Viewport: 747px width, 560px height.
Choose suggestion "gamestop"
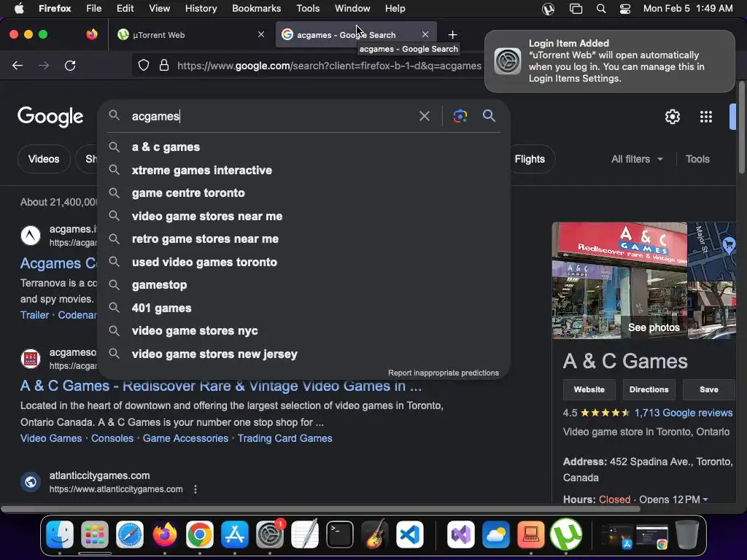tap(304, 285)
